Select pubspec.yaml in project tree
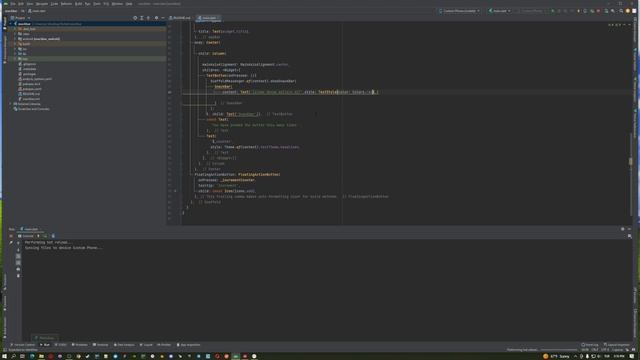 pyautogui.click(x=30, y=89)
